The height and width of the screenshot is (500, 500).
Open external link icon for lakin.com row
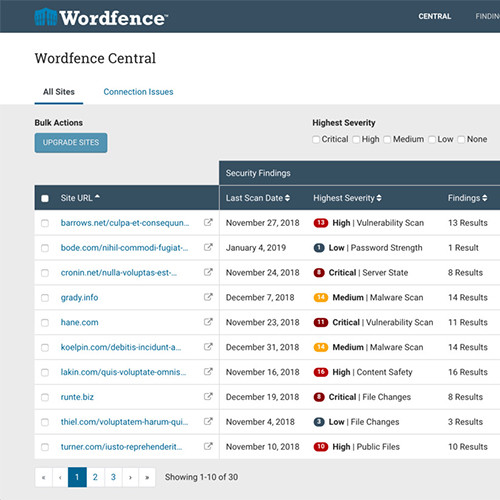pyautogui.click(x=208, y=372)
